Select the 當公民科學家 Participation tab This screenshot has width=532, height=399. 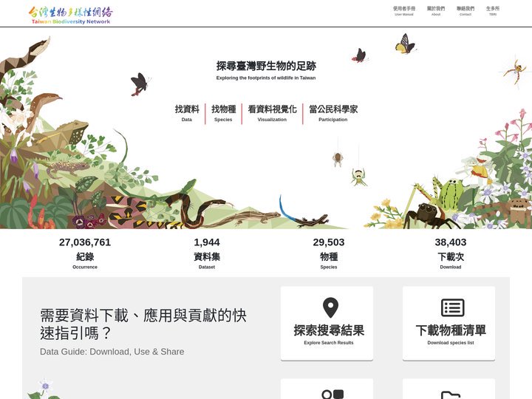coord(333,113)
